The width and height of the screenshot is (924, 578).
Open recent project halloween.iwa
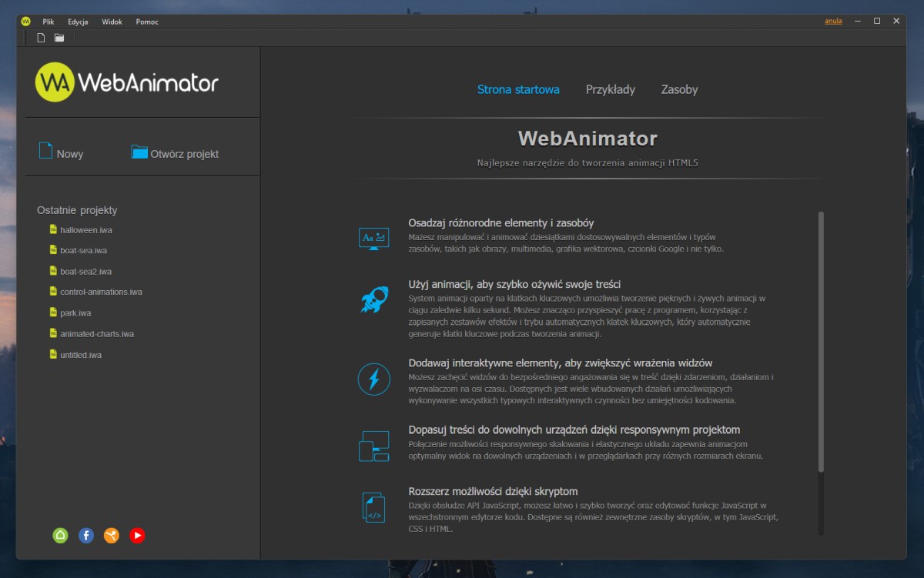point(85,230)
